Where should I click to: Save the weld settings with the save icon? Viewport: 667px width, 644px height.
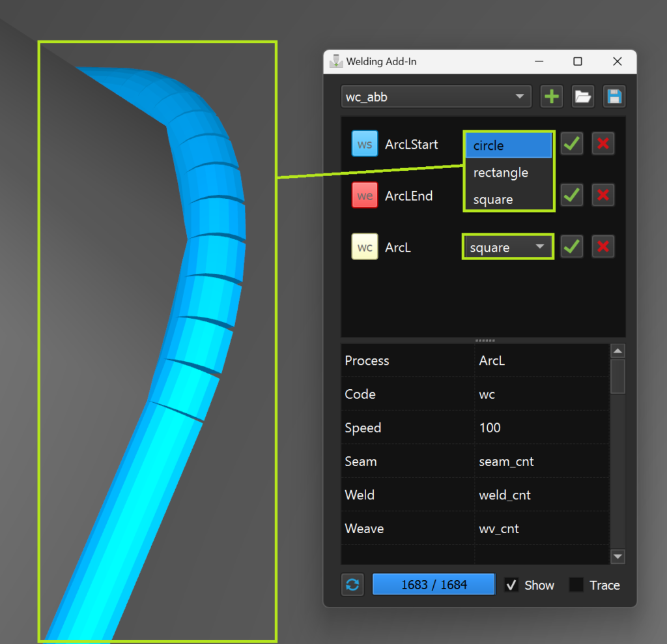614,96
